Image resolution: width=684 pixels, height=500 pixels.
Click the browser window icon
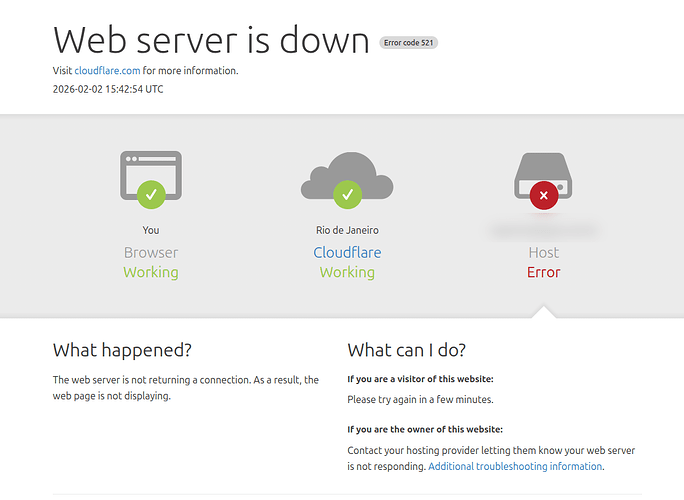[151, 175]
